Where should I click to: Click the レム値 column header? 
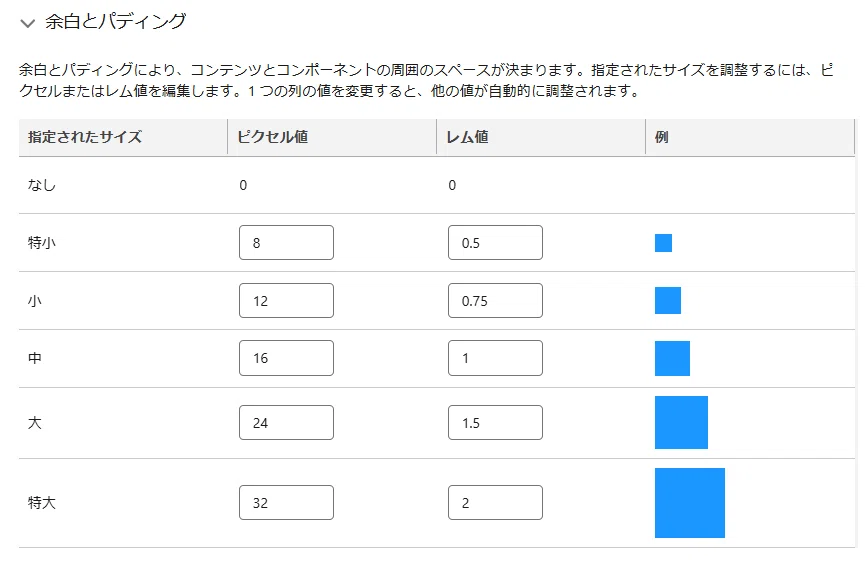[x=467, y=137]
